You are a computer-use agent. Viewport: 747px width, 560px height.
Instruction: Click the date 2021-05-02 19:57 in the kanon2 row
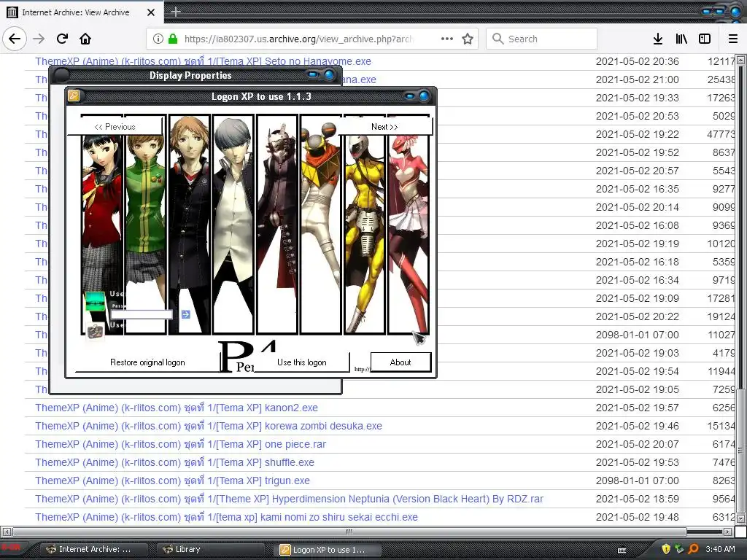(637, 408)
